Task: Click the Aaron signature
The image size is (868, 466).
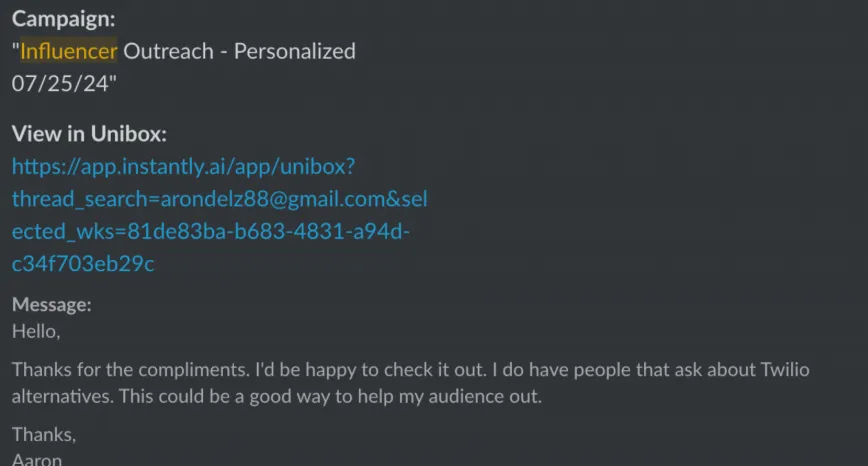Action: 37,459
